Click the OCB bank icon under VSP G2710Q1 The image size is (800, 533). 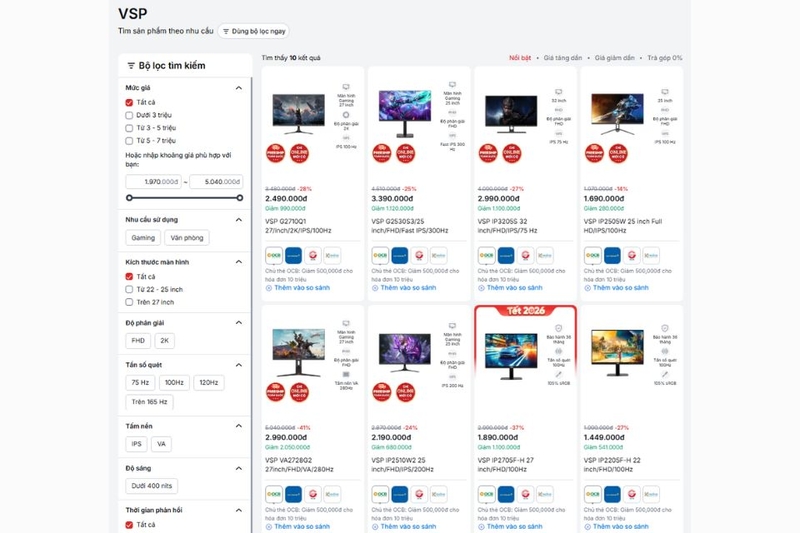pyautogui.click(x=274, y=256)
